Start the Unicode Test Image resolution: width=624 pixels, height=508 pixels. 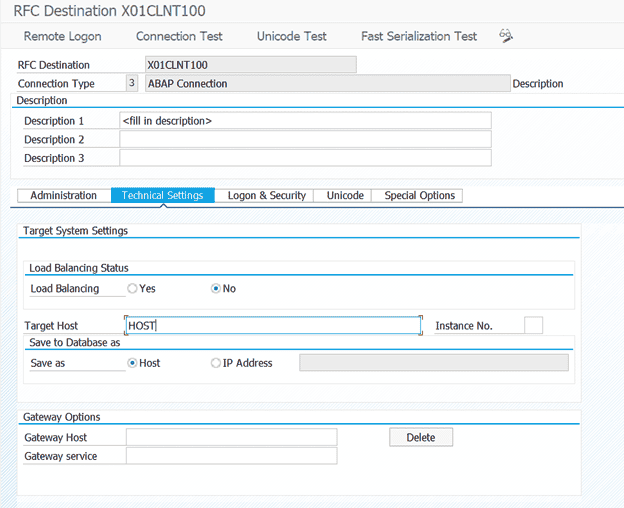coord(291,36)
